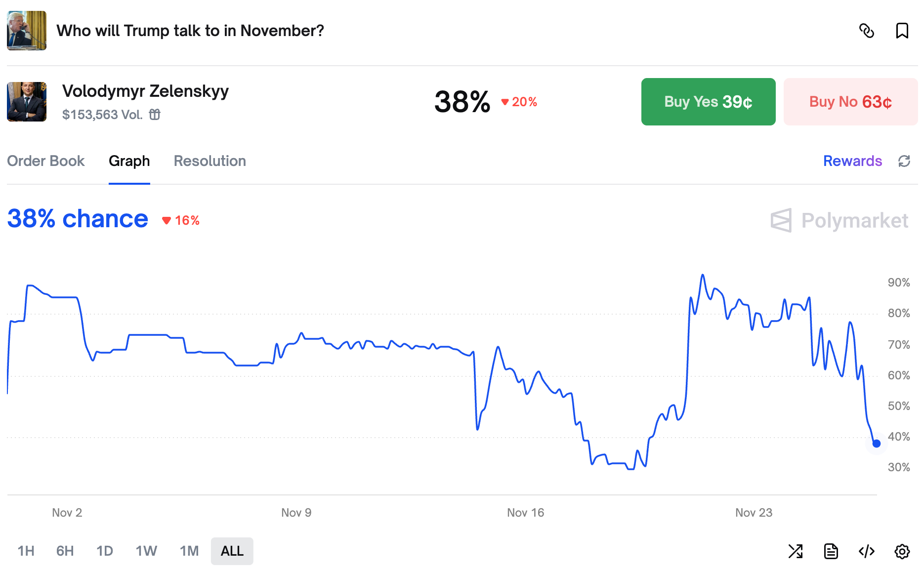Switch chart to 6H range
The image size is (924, 571).
[x=65, y=551]
